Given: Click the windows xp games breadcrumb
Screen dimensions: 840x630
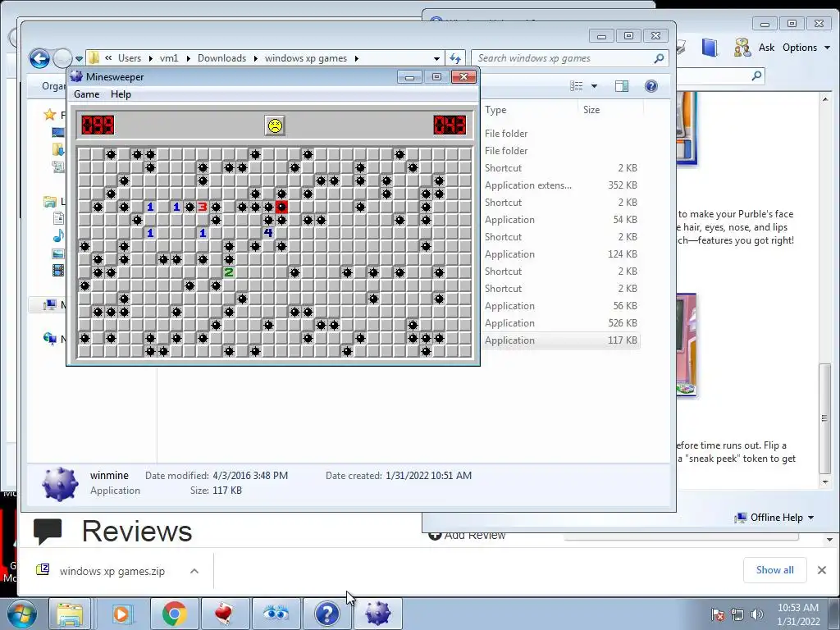Looking at the screenshot, I should pos(306,58).
